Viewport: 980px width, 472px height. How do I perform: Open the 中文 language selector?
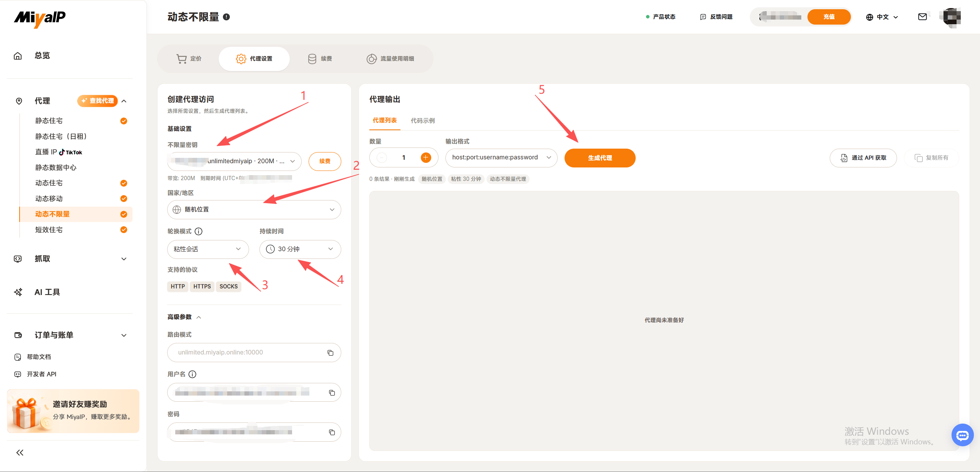click(882, 17)
